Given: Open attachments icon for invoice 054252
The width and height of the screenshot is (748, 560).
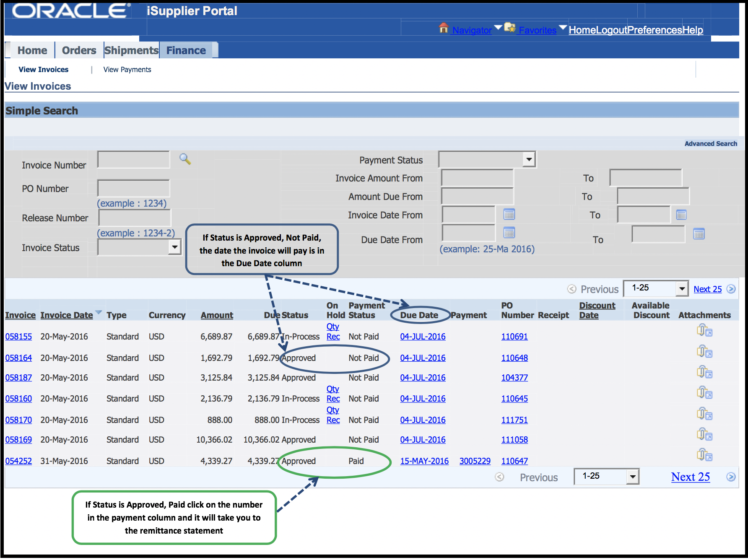Looking at the screenshot, I should [704, 455].
